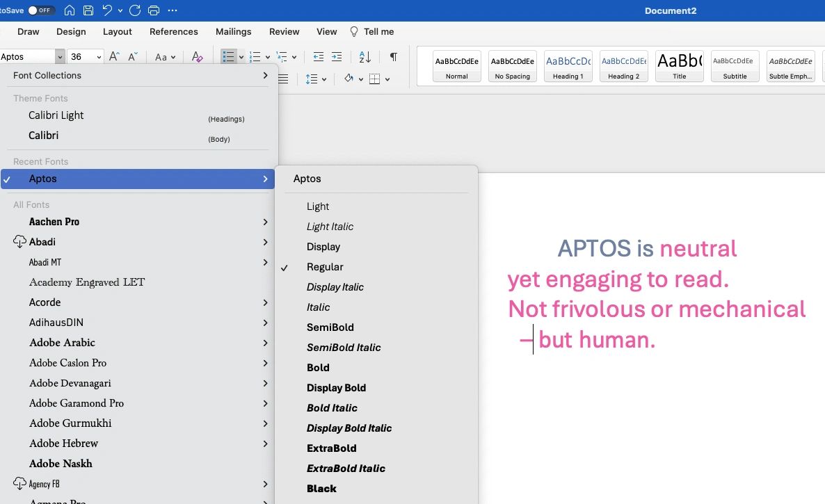The width and height of the screenshot is (825, 504).
Task: Click the Redo icon
Action: pos(135,10)
